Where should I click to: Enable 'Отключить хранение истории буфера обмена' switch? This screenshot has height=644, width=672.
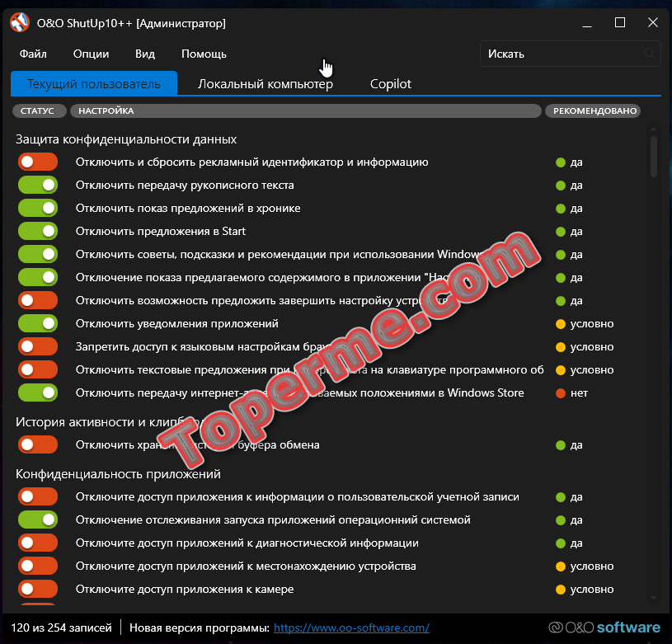coord(38,445)
